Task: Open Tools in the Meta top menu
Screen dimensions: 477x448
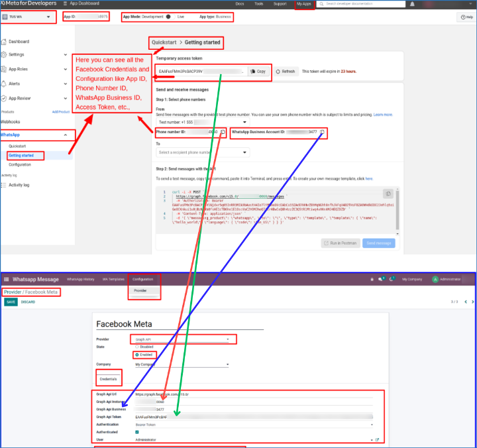Action: click(x=259, y=4)
